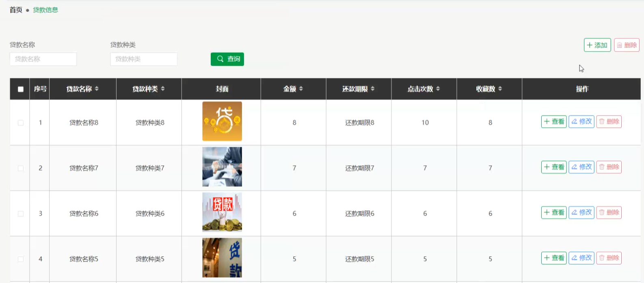Check the checkbox for row 3
Screen dimensions: 644x283
pyautogui.click(x=21, y=214)
